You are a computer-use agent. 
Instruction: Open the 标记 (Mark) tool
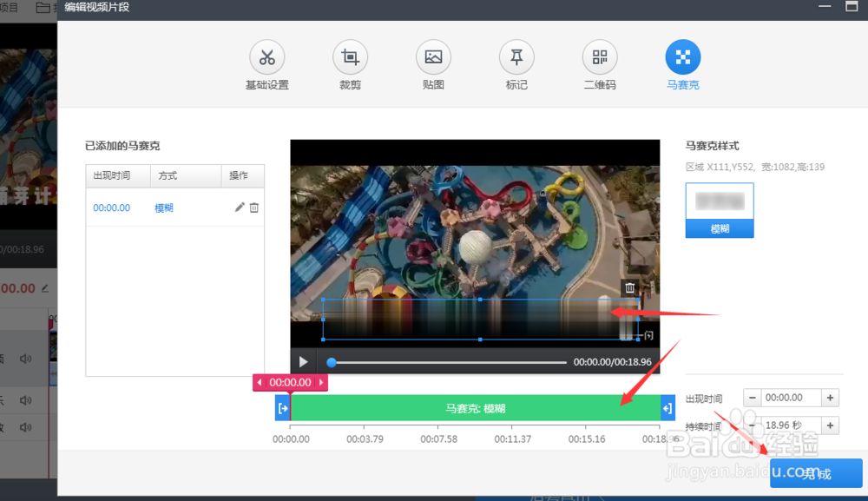click(516, 56)
